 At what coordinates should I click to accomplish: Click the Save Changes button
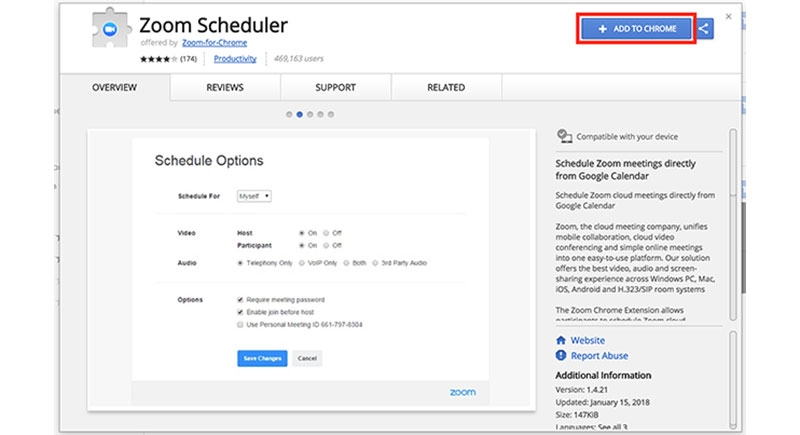pyautogui.click(x=262, y=358)
